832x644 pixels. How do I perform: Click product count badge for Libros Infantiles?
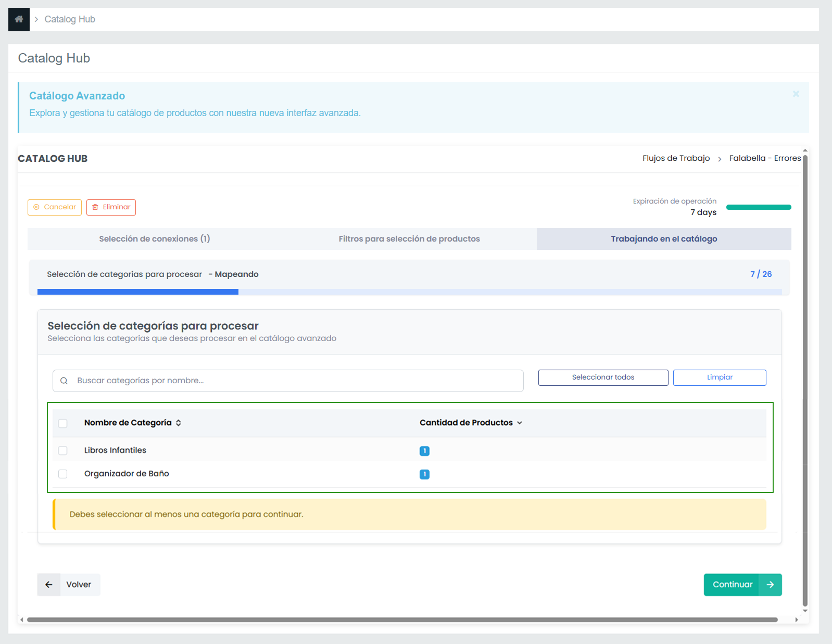424,451
